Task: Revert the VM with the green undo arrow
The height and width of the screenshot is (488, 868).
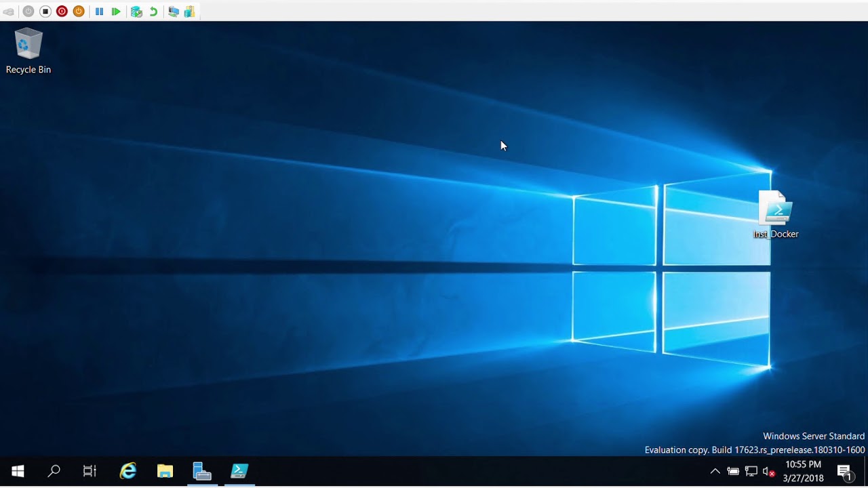Action: tap(153, 12)
